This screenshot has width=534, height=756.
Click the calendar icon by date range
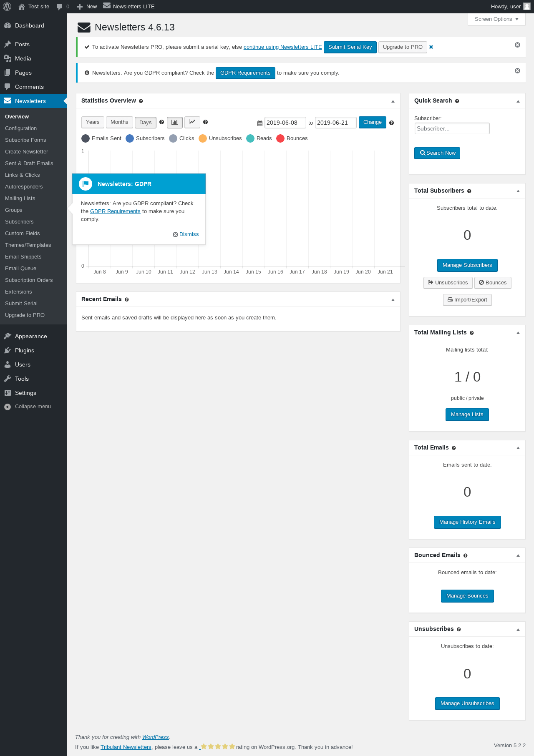pos(260,123)
